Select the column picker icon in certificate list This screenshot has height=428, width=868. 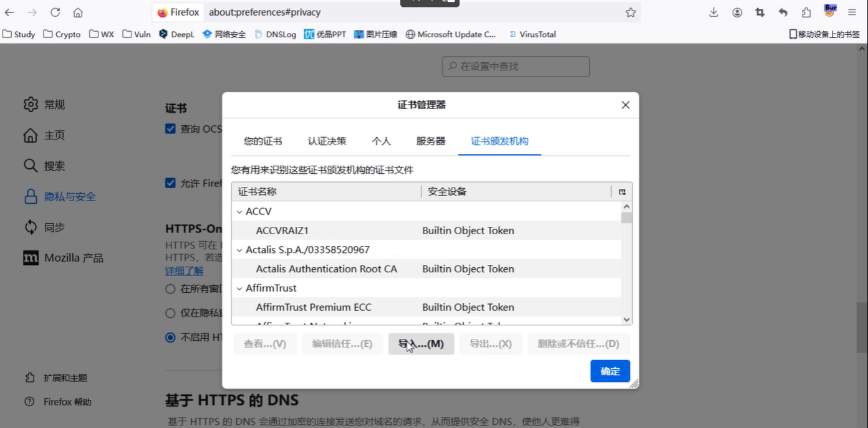coord(622,192)
